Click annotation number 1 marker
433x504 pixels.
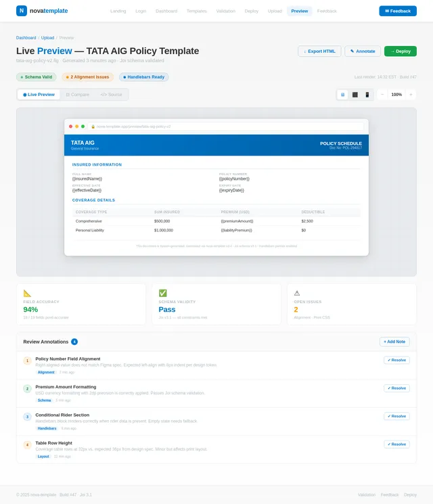point(27,361)
